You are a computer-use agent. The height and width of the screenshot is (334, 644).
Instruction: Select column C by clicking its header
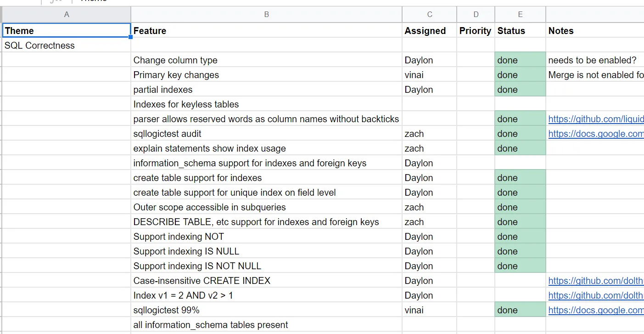point(429,14)
